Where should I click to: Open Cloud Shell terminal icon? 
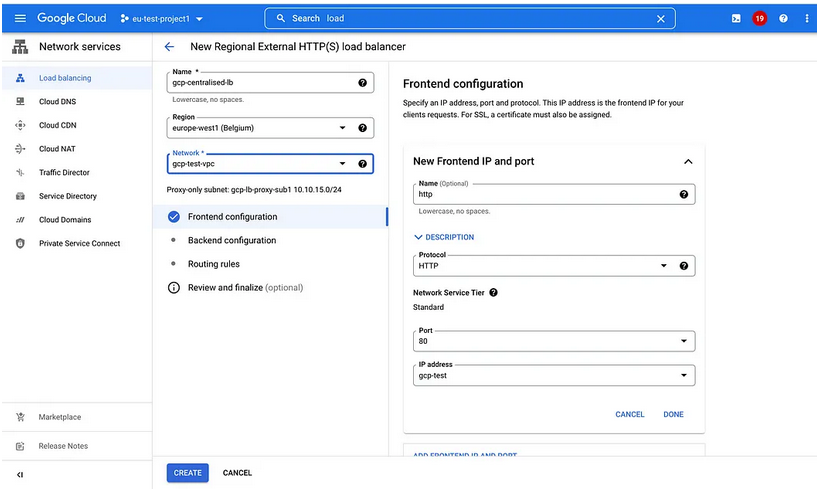[736, 18]
